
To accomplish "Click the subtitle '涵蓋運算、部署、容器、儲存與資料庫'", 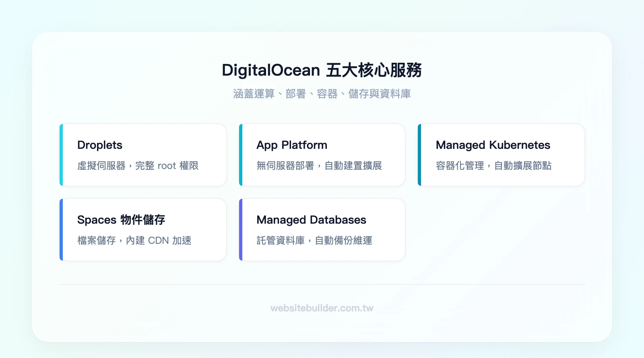I will point(322,94).
